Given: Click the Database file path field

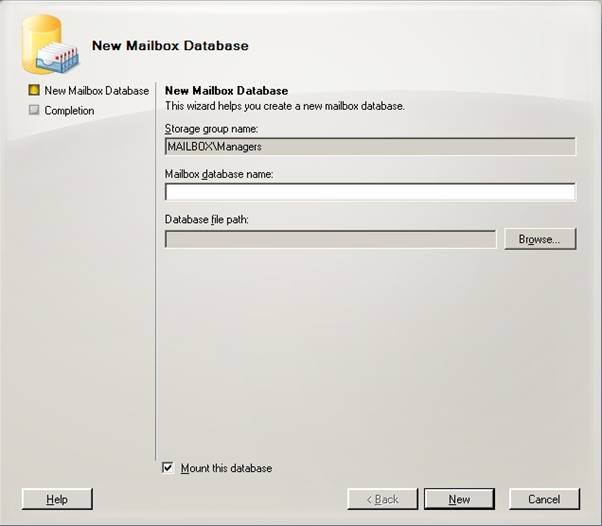Looking at the screenshot, I should [331, 239].
